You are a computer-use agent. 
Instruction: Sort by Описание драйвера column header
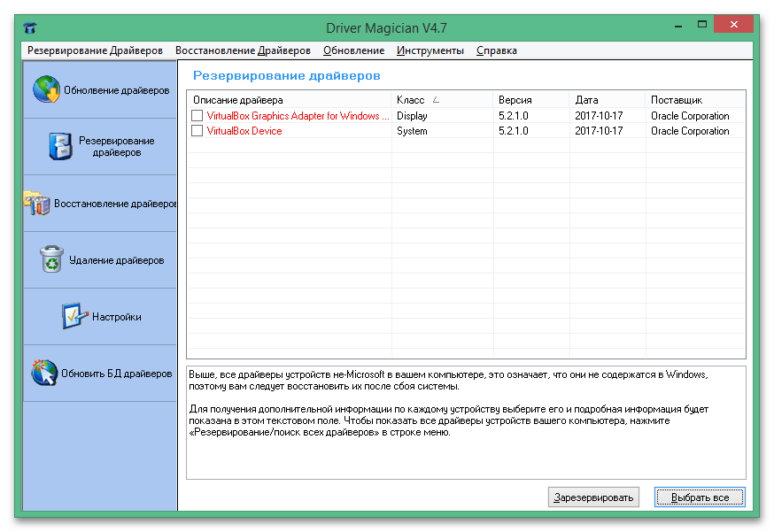(290, 100)
